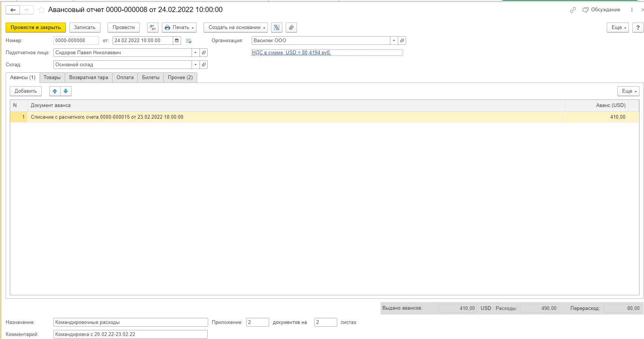Click Записать button
The image size is (644, 339).
[x=85, y=27]
